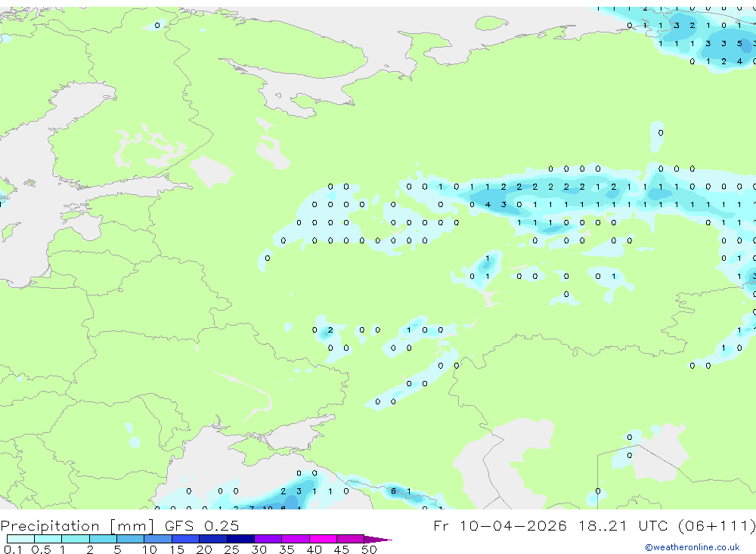Viewport: 756px width, 554px height.
Task: Click the "Fr 10-04-2026" date text
Action: (x=500, y=525)
